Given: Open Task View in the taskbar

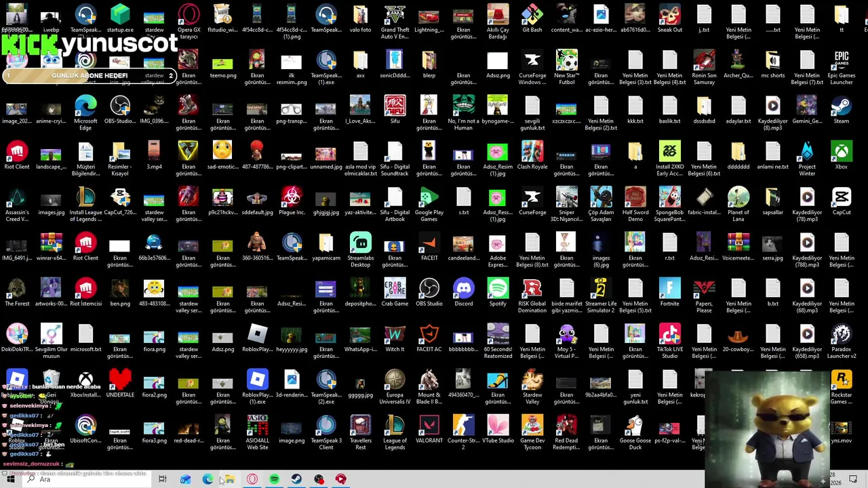Looking at the screenshot, I should (163, 479).
